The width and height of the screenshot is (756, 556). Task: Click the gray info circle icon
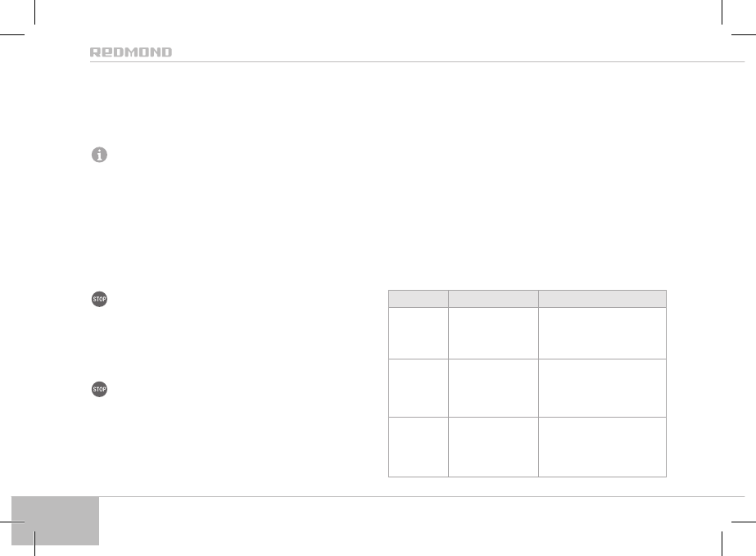click(x=99, y=155)
